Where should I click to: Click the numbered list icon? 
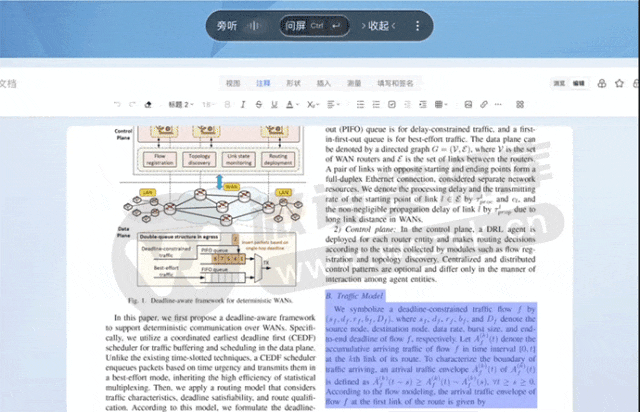click(376, 105)
